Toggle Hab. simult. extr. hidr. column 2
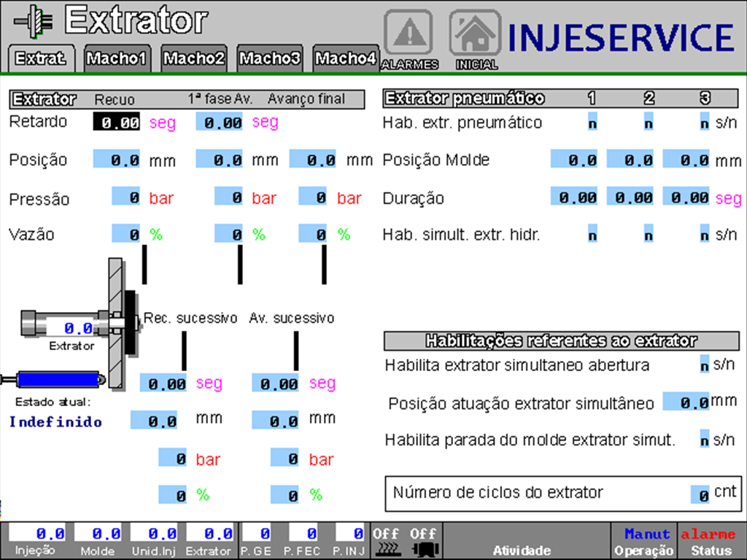The image size is (747, 560). point(648,236)
